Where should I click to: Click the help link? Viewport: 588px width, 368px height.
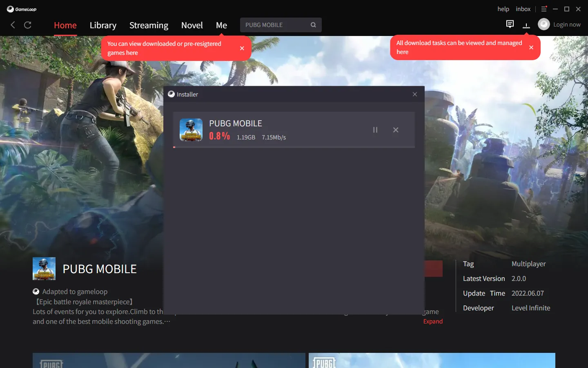click(503, 9)
